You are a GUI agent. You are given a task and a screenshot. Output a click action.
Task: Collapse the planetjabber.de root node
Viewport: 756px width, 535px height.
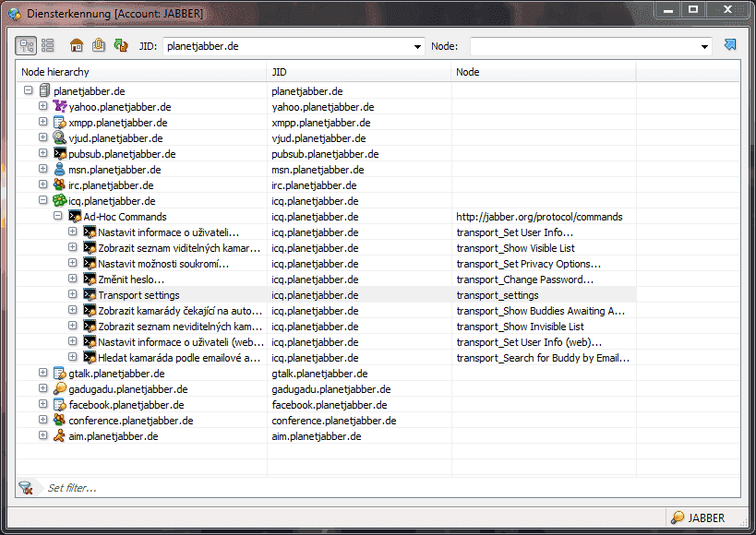click(29, 90)
